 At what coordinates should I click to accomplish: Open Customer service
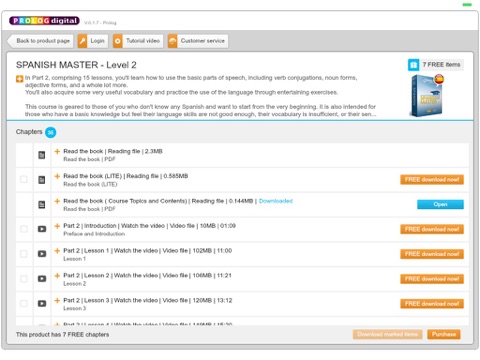[x=198, y=41]
